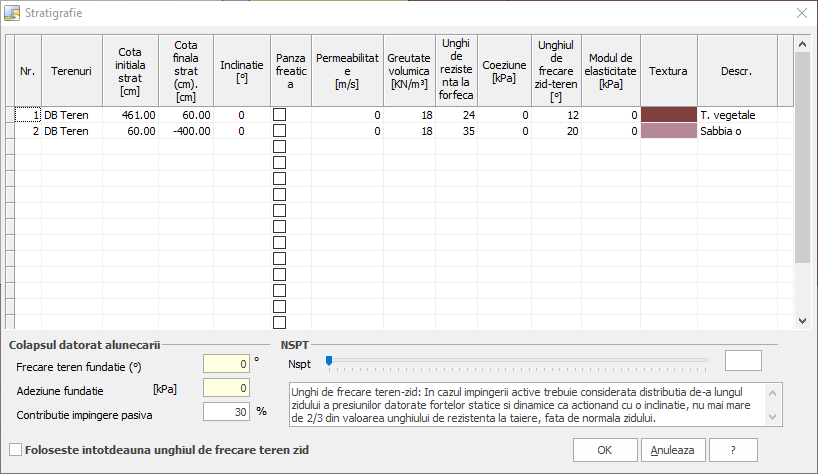Click the 'Greutate volumica' column header
The width and height of the screenshot is (818, 474).
(410, 71)
